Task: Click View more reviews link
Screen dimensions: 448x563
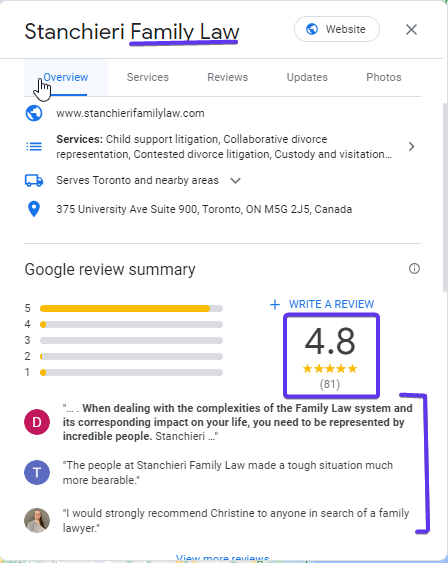Action: [223, 558]
